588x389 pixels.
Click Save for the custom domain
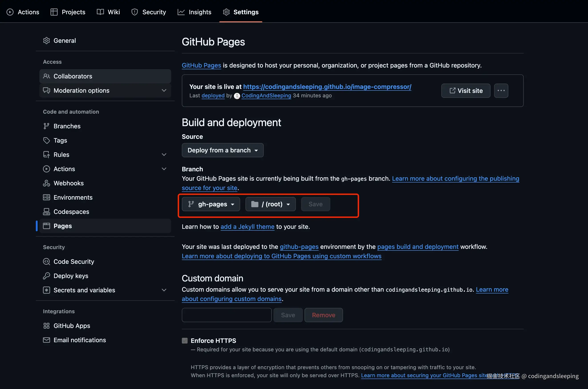coord(288,315)
